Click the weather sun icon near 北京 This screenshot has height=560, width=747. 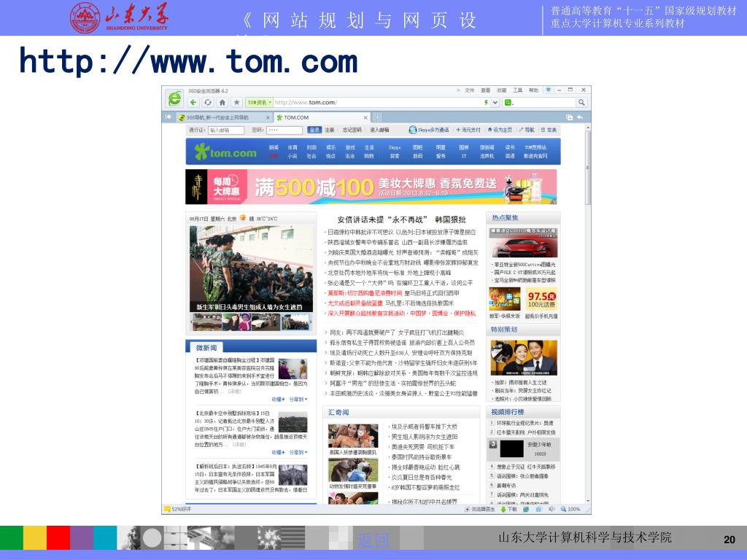tap(243, 218)
